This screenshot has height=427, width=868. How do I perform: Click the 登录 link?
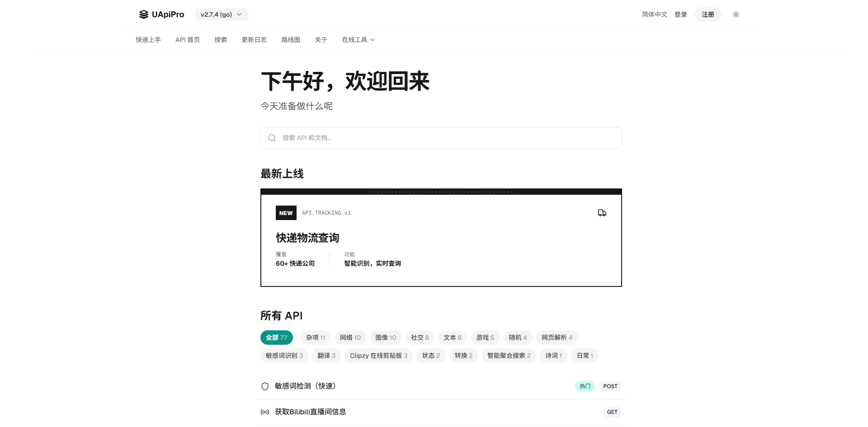680,14
